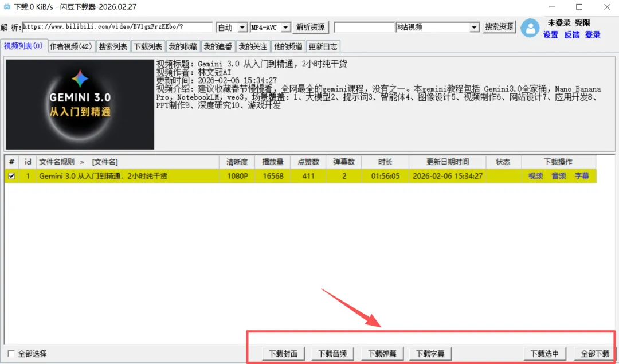Open the 作者视频(42) tab

point(71,46)
